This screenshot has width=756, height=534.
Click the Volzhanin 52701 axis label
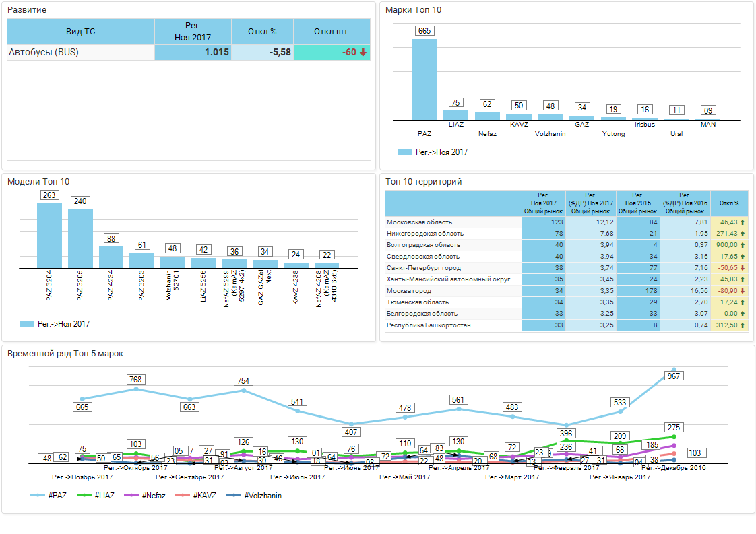[172, 285]
